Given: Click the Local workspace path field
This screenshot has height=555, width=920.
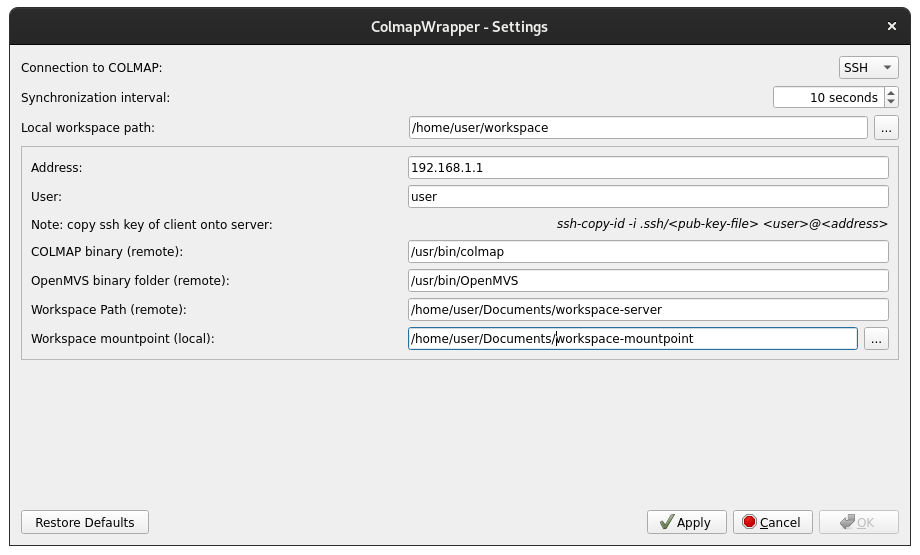Looking at the screenshot, I should (x=637, y=128).
